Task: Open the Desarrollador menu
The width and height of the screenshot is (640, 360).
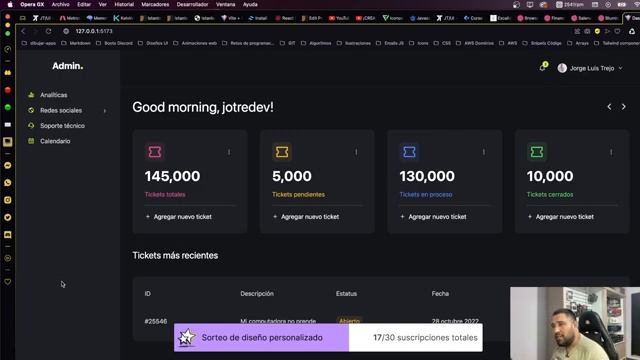Action: pyautogui.click(x=192, y=4)
